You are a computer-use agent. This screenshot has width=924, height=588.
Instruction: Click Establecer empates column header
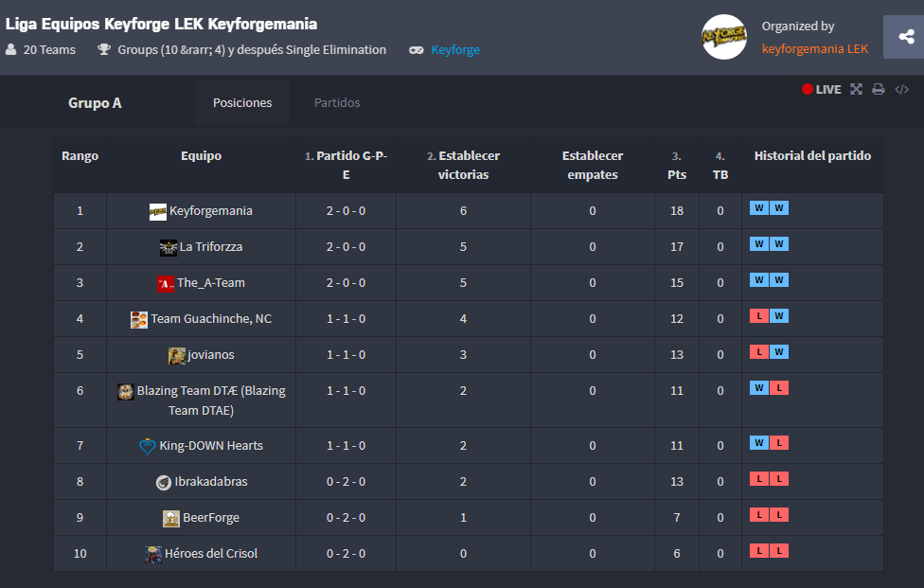coord(593,165)
